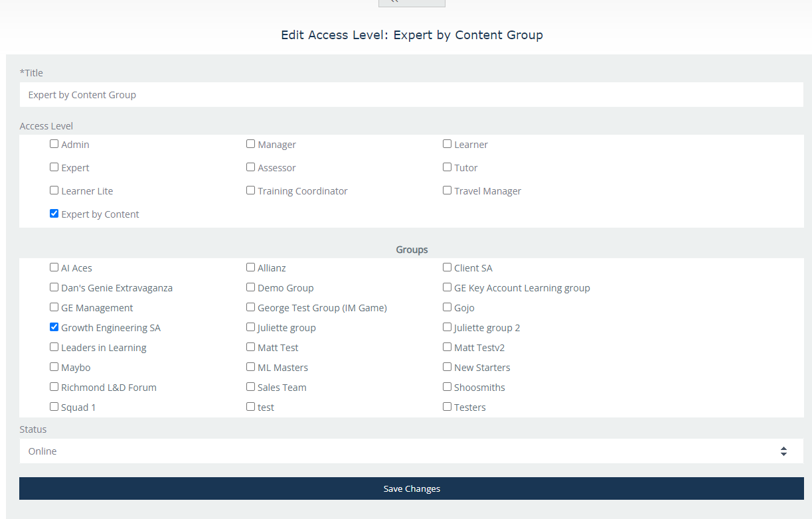Screen dimensions: 812x519
Task: Tick the George Test Group (IM Game) checkbox
Action: (x=251, y=307)
